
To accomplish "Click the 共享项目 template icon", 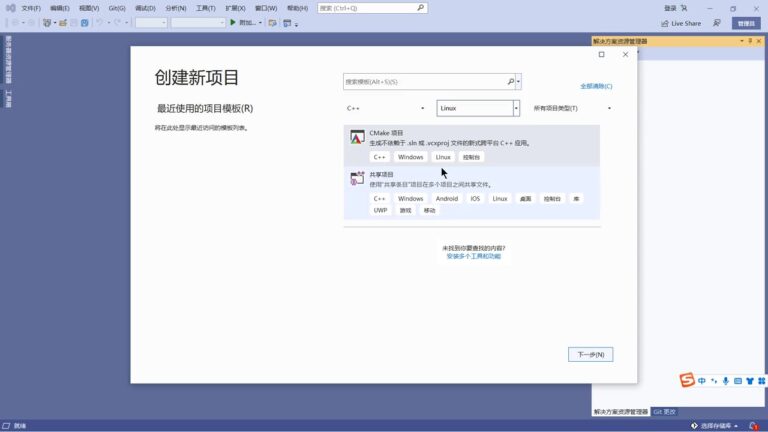I will click(x=357, y=178).
